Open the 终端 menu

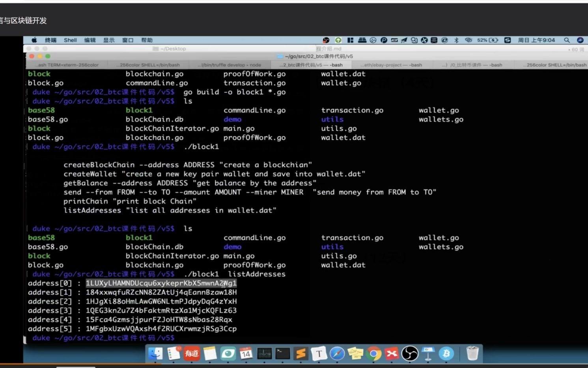[50, 40]
